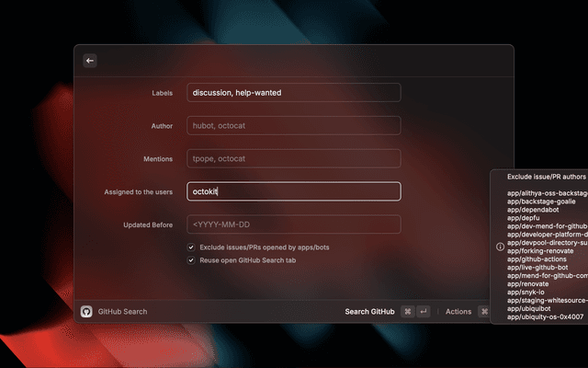The height and width of the screenshot is (368, 588).
Task: Click the Command key icon beside Search GitHub
Action: (x=408, y=312)
